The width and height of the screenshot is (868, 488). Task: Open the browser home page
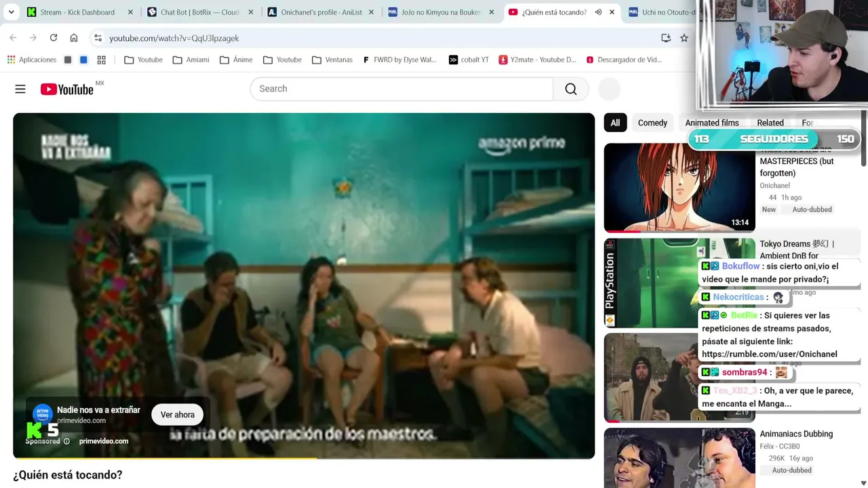tap(74, 38)
